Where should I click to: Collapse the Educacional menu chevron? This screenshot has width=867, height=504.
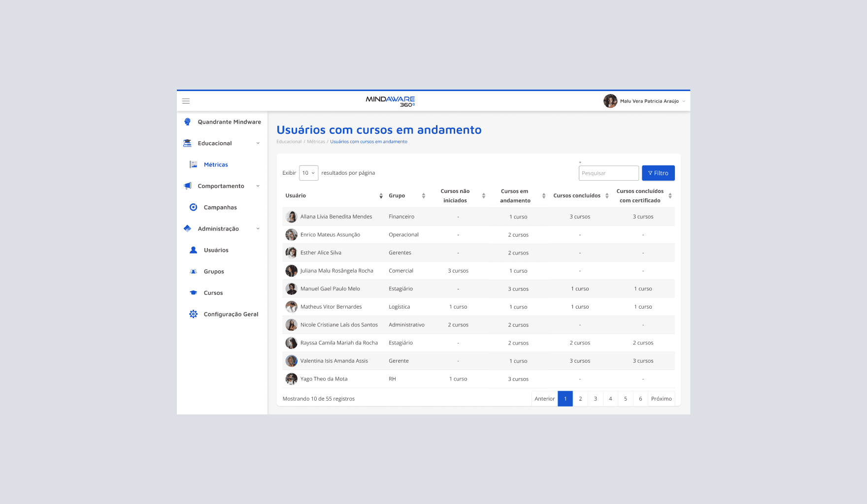258,143
